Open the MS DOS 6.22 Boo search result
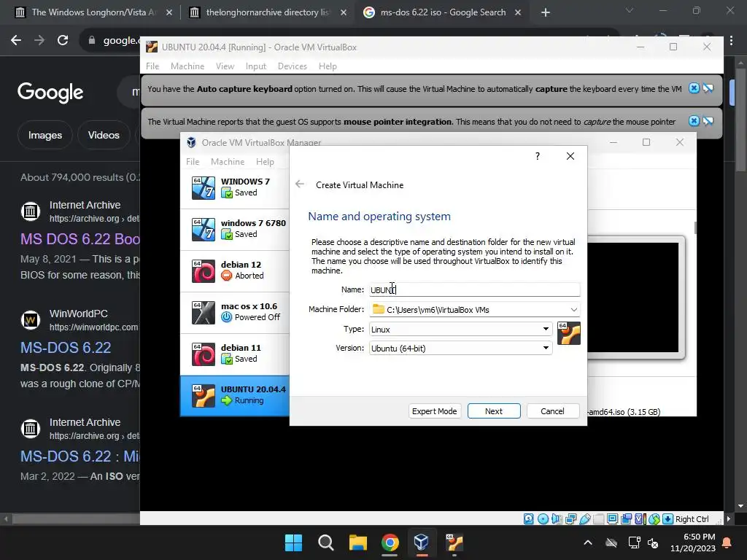This screenshot has width=747, height=560. [80, 238]
